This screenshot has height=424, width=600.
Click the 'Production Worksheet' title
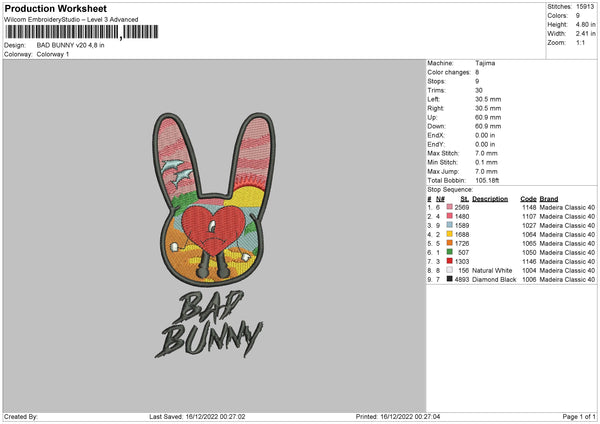55,8
